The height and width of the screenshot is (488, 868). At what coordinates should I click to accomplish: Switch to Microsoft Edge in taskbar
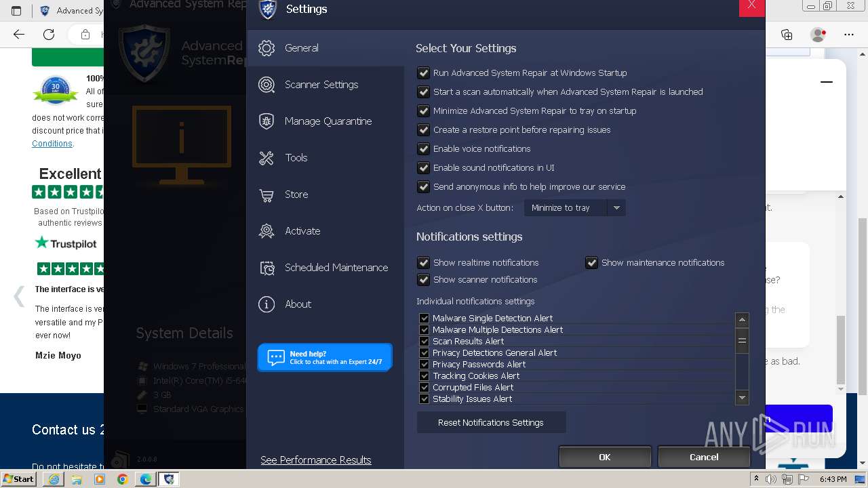pyautogui.click(x=146, y=479)
